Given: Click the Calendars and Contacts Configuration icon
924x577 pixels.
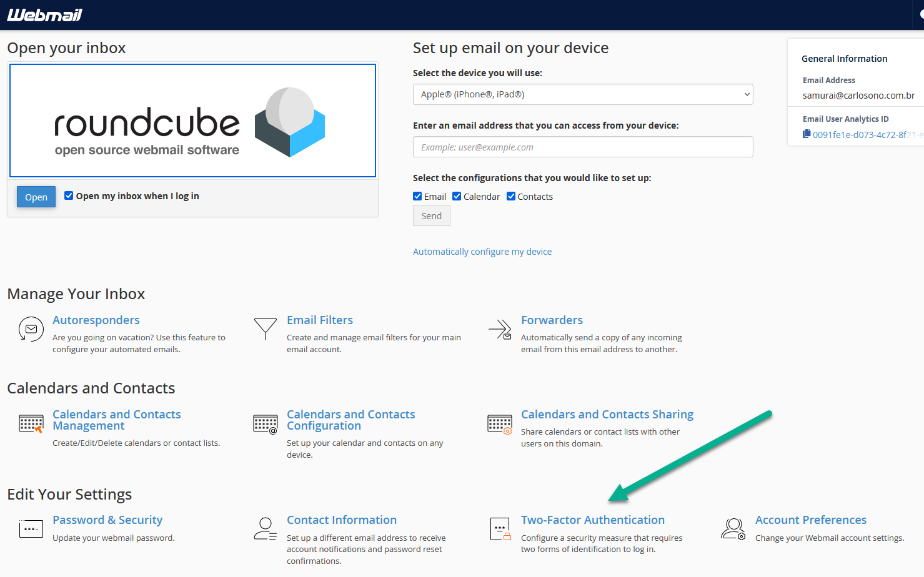Looking at the screenshot, I should click(266, 424).
